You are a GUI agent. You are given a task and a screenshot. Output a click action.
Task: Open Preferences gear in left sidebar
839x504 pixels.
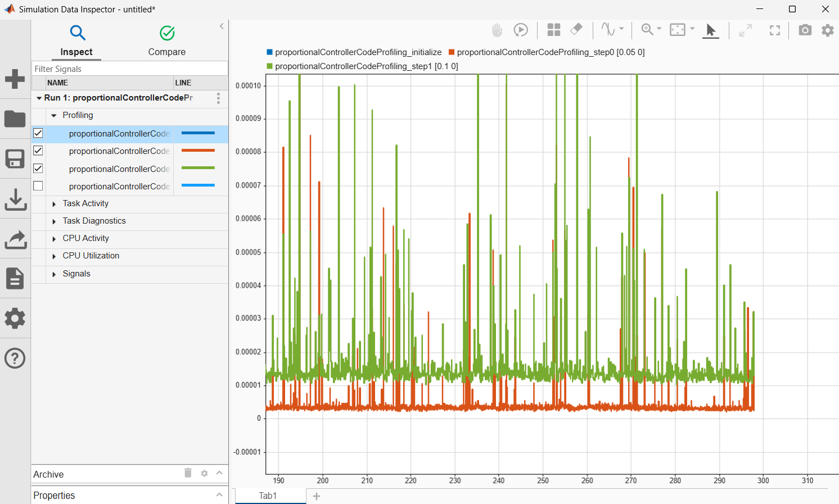pos(15,319)
